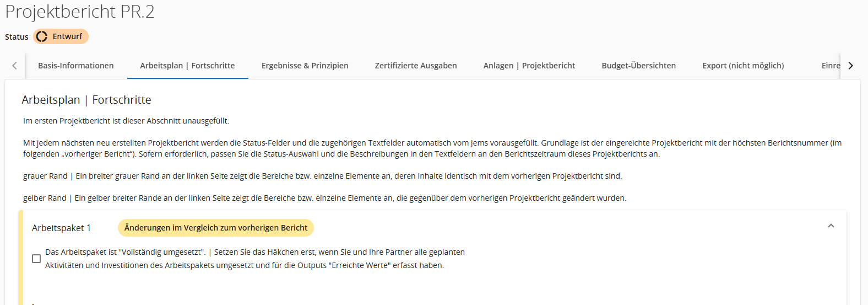Click the Arbeitspaket 1 panel title
The width and height of the screenshot is (868, 305).
click(x=61, y=228)
